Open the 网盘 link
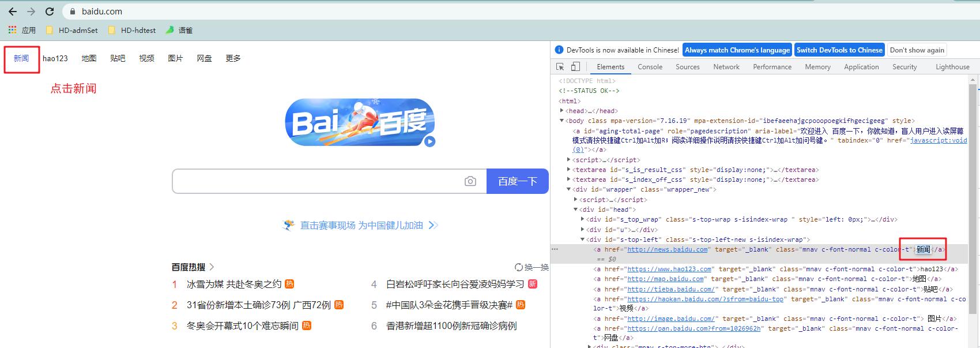This screenshot has width=980, height=348. 204,58
